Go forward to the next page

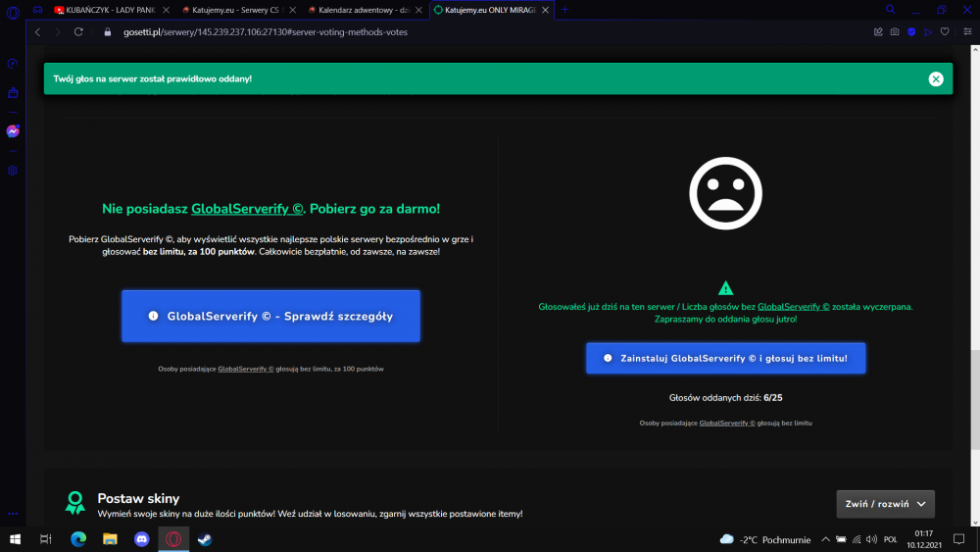[x=58, y=32]
